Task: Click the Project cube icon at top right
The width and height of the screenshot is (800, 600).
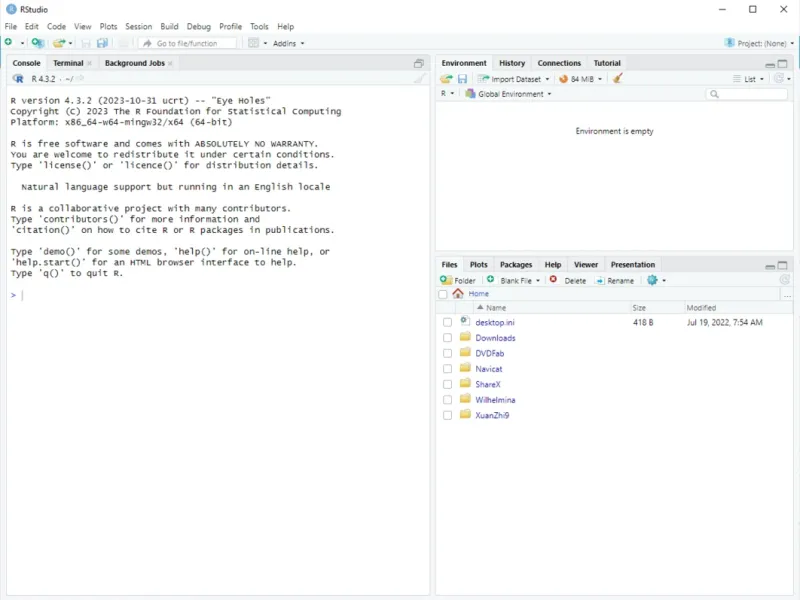Action: click(730, 43)
